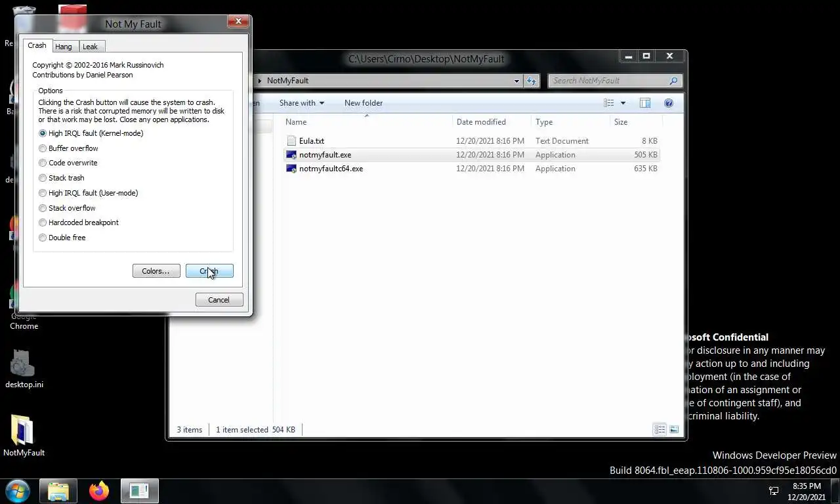Select the Eula.txt file icon

[291, 141]
